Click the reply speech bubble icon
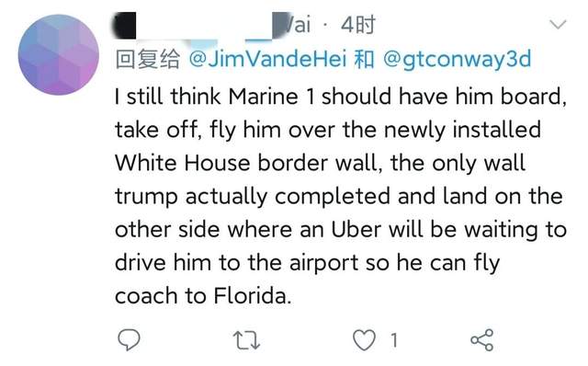This screenshot has width=588, height=366. pos(129,339)
